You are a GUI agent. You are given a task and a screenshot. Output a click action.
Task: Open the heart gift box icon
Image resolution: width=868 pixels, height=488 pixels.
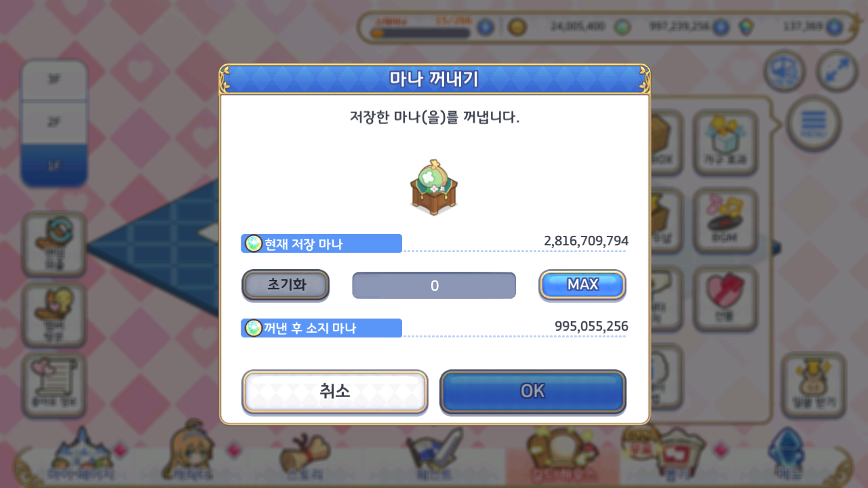click(725, 299)
